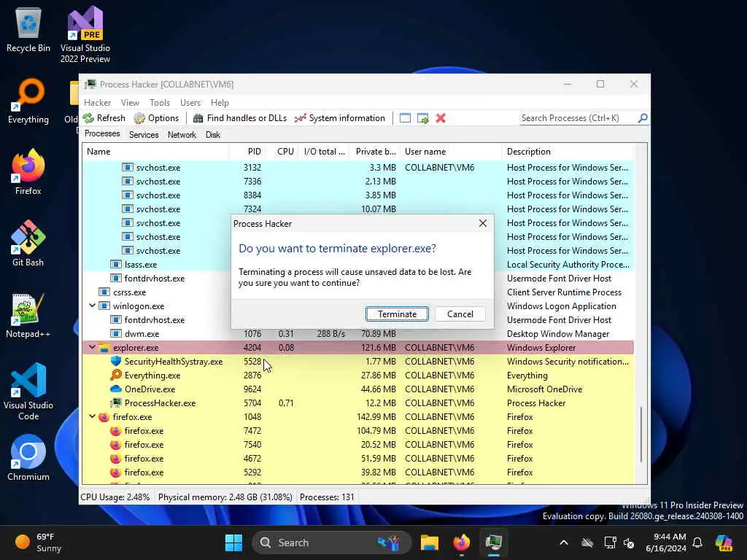Collapse the winlogon.exe tree node
The height and width of the screenshot is (560, 747).
(x=93, y=306)
